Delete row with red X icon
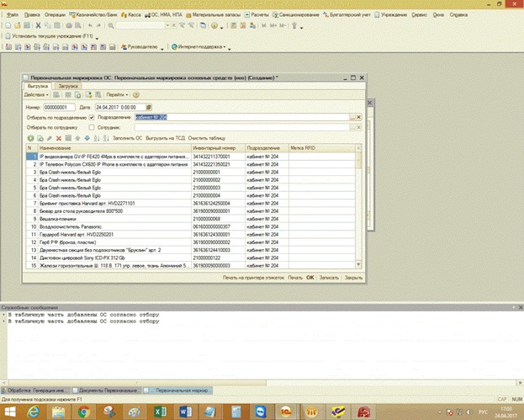This screenshot has height=420, width=524. click(59, 138)
